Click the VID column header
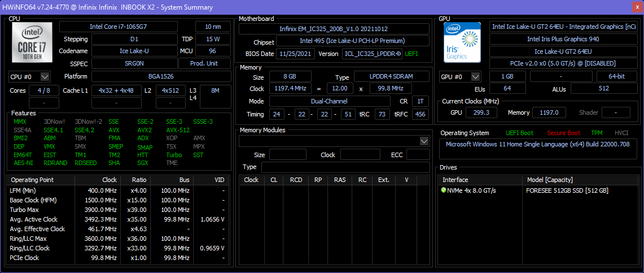The width and height of the screenshot is (644, 273). (211, 180)
